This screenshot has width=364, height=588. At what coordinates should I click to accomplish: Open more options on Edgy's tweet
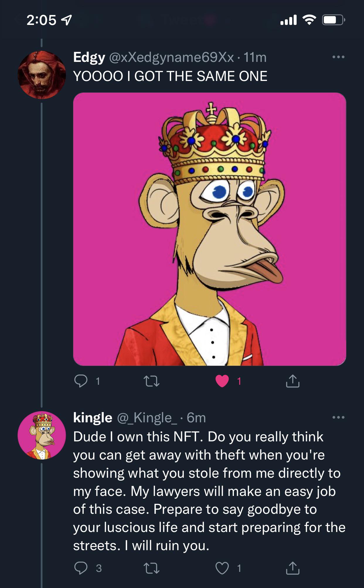pyautogui.click(x=339, y=57)
